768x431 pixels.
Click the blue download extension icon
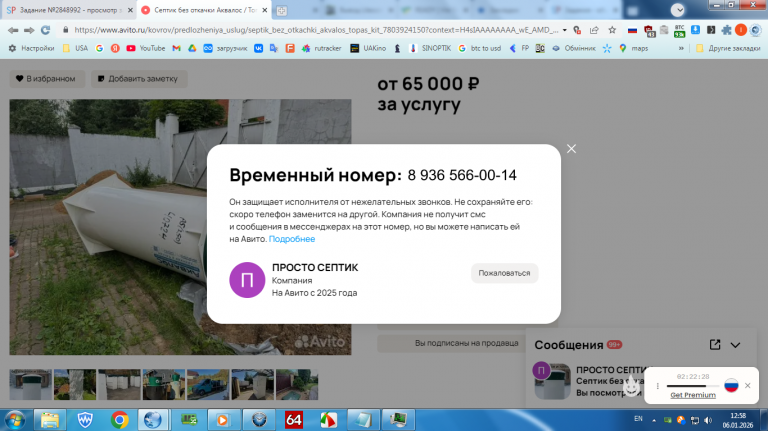tap(695, 30)
